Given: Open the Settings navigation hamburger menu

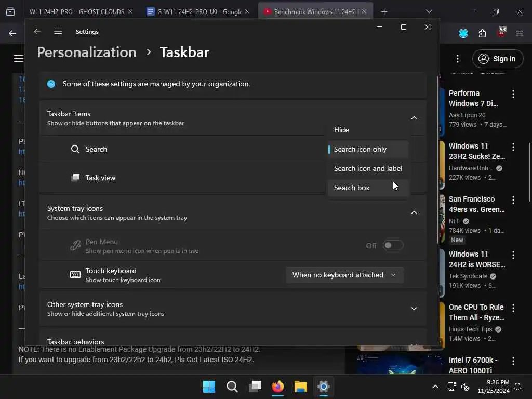Looking at the screenshot, I should (58, 31).
